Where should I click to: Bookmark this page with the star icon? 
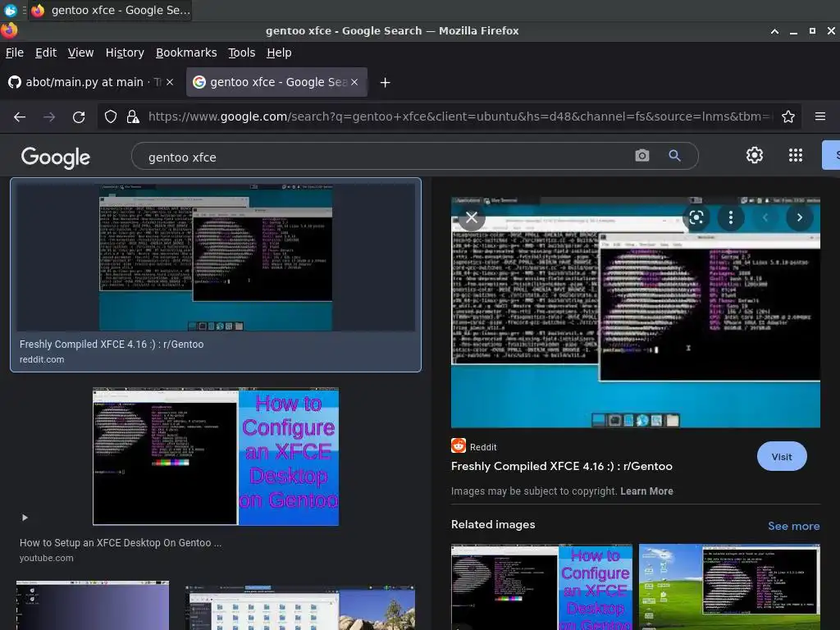tap(788, 116)
